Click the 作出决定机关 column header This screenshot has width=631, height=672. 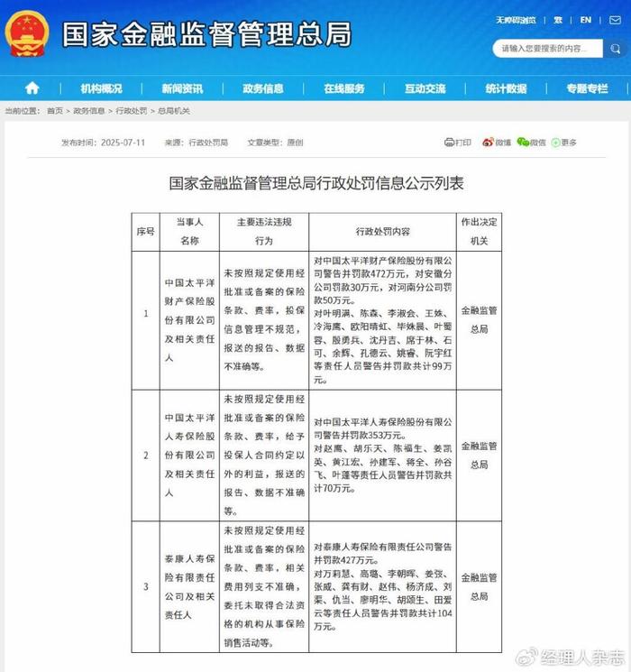(479, 232)
